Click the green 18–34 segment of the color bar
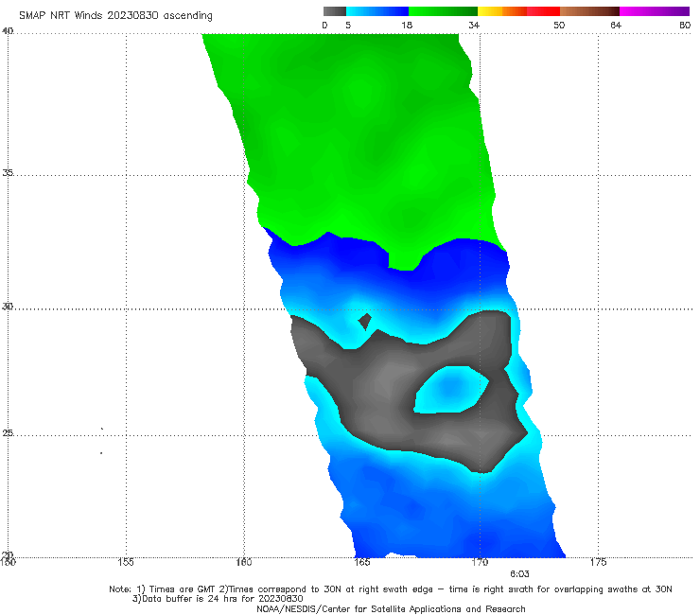700x615 pixels. pos(443,11)
